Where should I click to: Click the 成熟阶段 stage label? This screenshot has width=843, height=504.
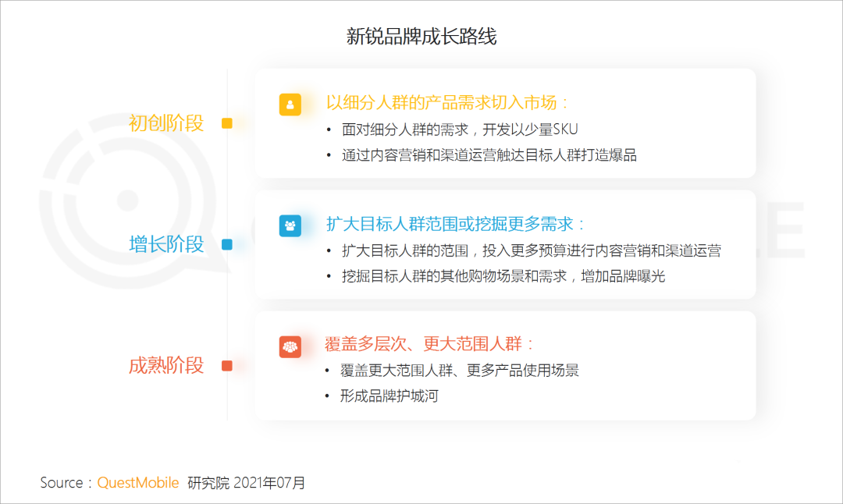165,366
